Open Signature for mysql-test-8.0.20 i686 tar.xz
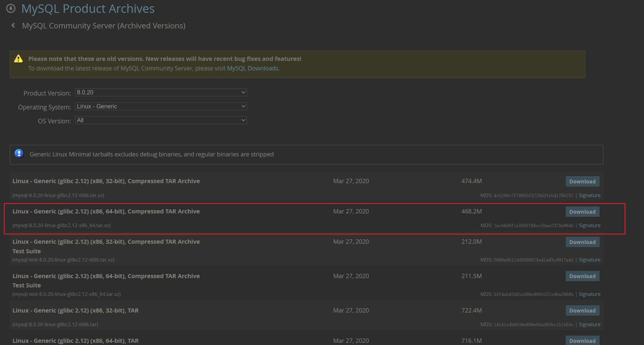 [589, 260]
